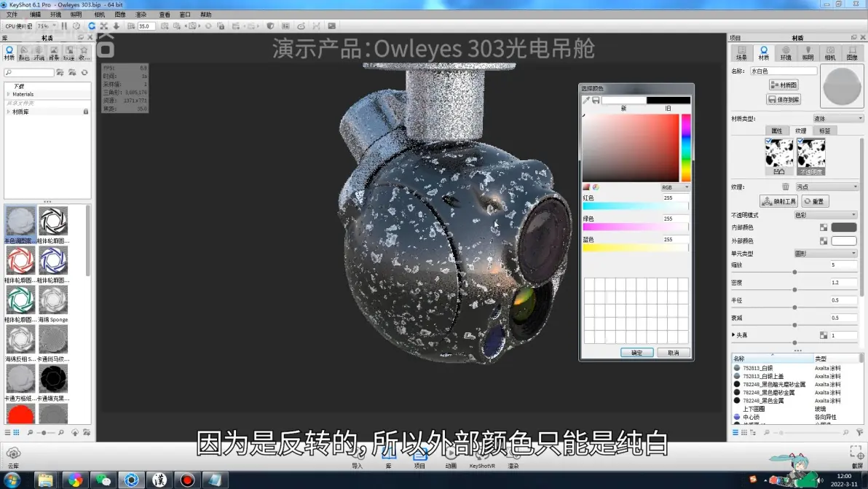Image resolution: width=868 pixels, height=489 pixels.
Task: Open the 环境 tab icon in project panel
Action: click(x=785, y=53)
